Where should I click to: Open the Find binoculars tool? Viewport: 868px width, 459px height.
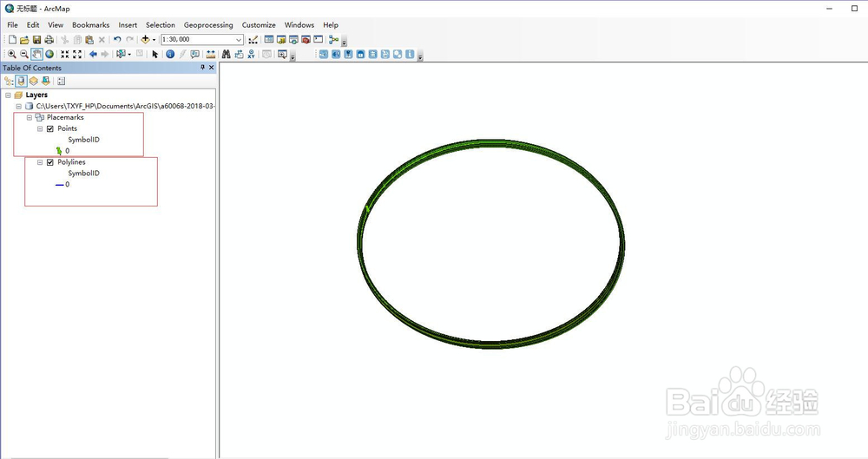tap(226, 55)
